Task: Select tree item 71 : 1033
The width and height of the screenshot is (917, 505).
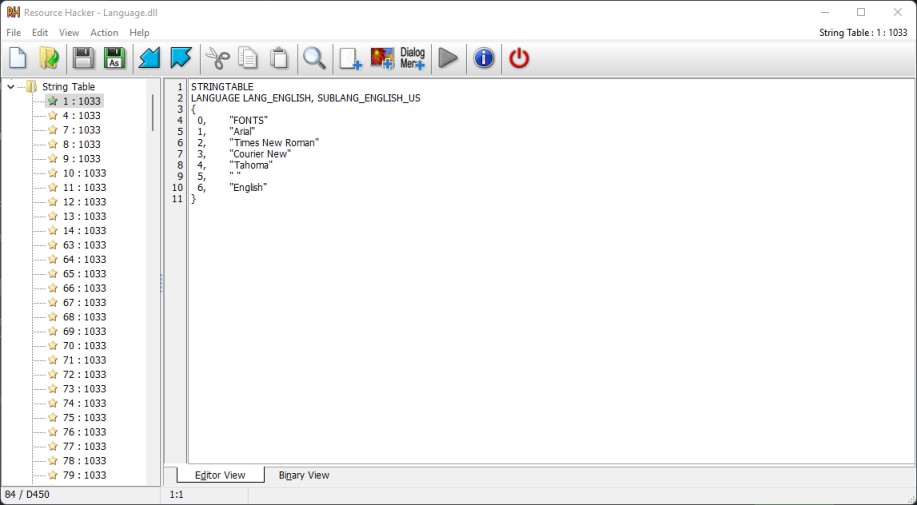Action: 84,360
